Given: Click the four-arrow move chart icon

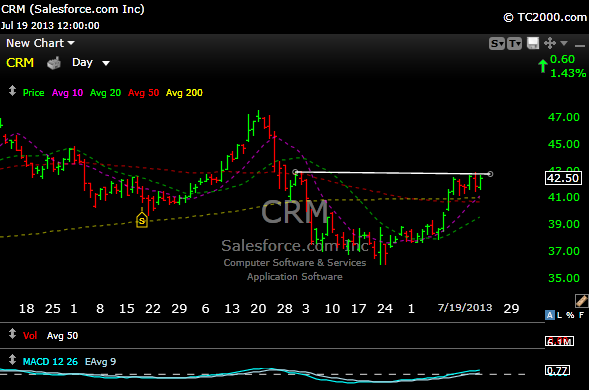Looking at the screenshot, I should click(550, 43).
